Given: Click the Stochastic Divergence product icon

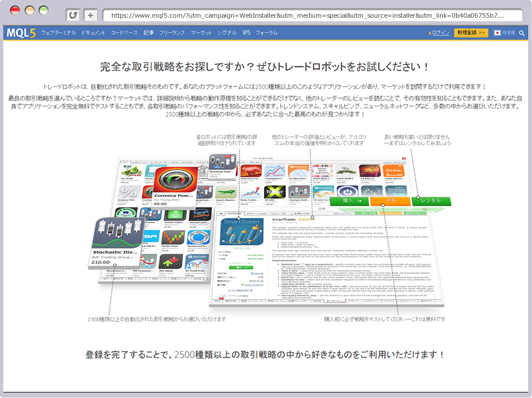Looking at the screenshot, I should pos(117,232).
